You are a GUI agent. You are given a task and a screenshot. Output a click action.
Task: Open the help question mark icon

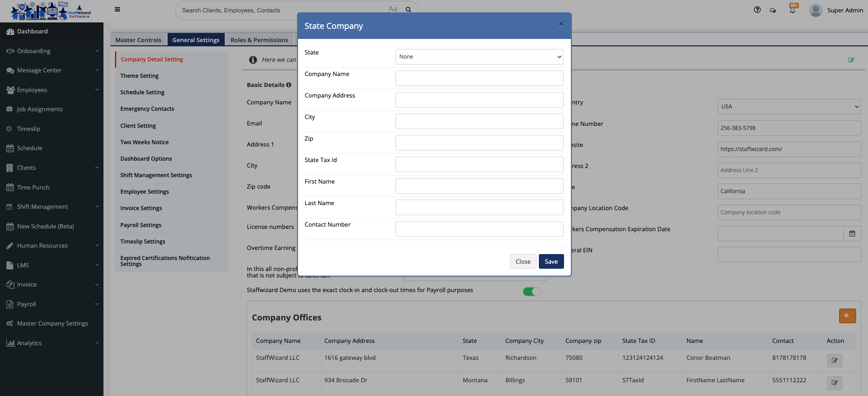pyautogui.click(x=757, y=10)
